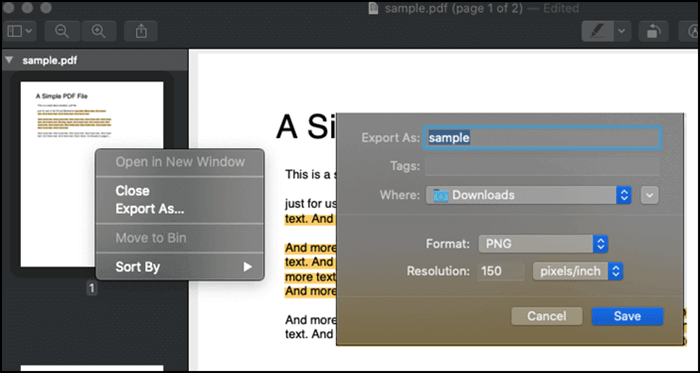Open the Sort By submenu
This screenshot has height=373, width=700.
pos(180,267)
